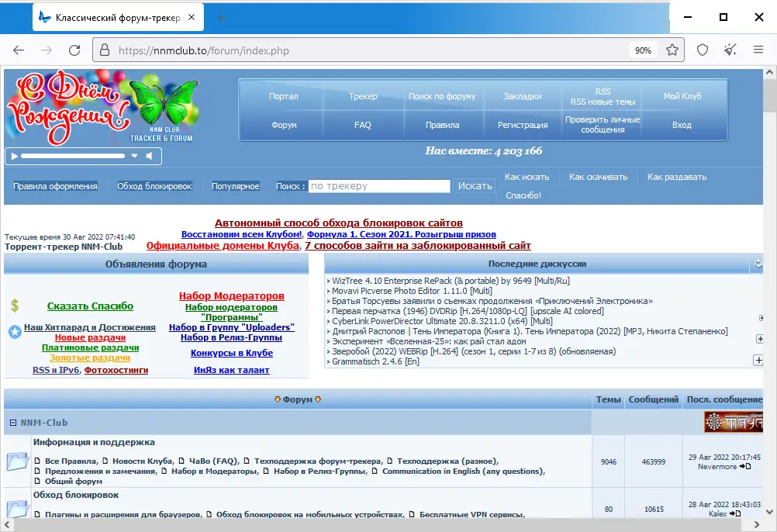Play the audio player
This screenshot has width=777, height=532.
[15, 156]
